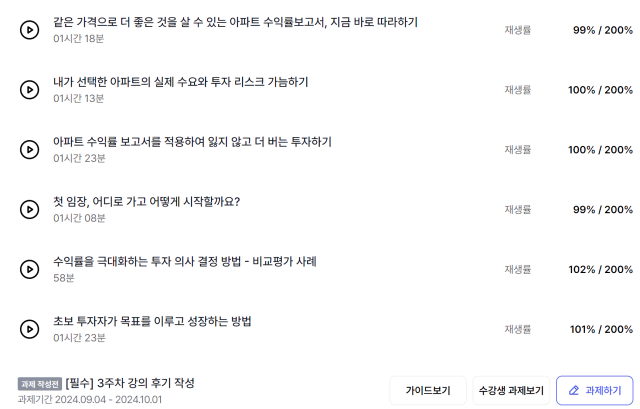This screenshot has height=409, width=640.
Task: Play the 잃지 않고 더 버는 투자하기 icon
Action: [29, 149]
